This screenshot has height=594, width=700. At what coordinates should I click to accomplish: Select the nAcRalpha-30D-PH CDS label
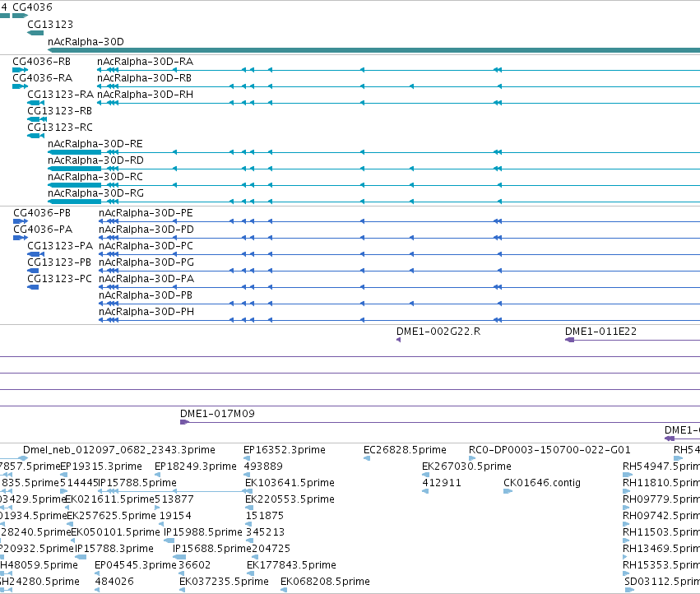146,312
